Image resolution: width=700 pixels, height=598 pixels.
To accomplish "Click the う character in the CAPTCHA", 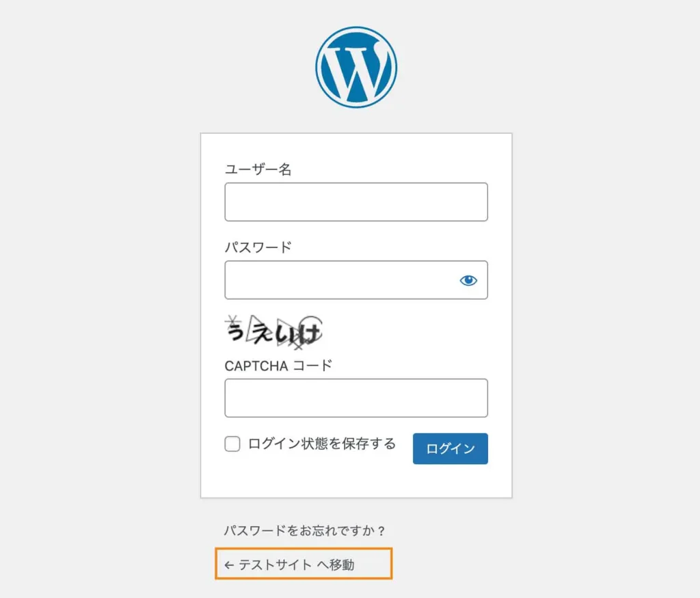I will tap(236, 331).
